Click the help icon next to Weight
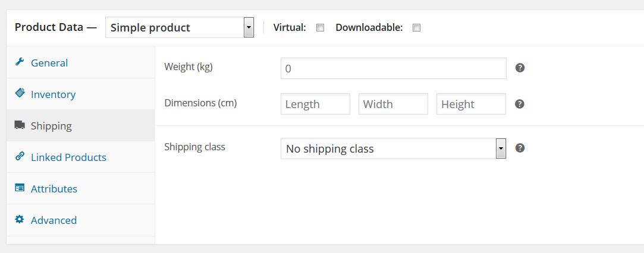Viewport: 644px width, 253px height. coord(520,68)
